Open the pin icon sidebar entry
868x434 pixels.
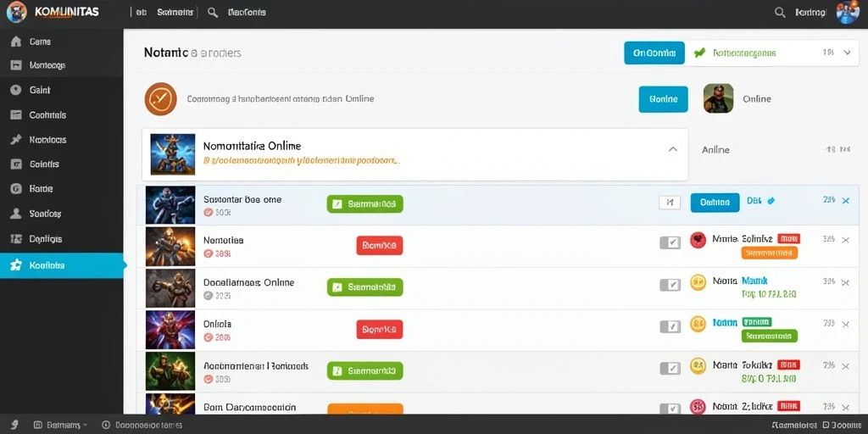point(16,140)
